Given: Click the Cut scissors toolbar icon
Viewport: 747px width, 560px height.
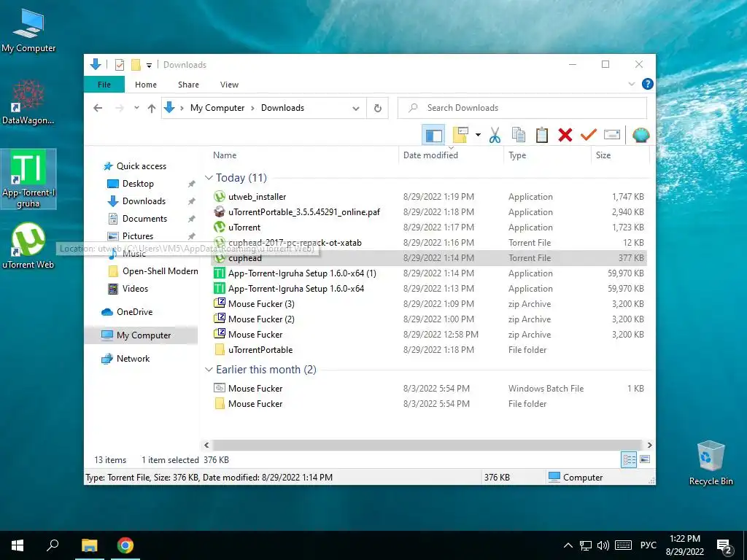Looking at the screenshot, I should tap(495, 135).
